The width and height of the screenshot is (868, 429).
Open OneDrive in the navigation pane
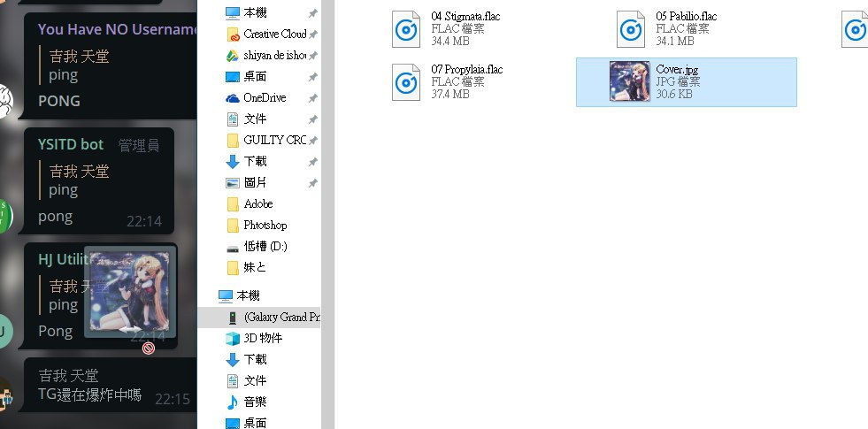265,97
